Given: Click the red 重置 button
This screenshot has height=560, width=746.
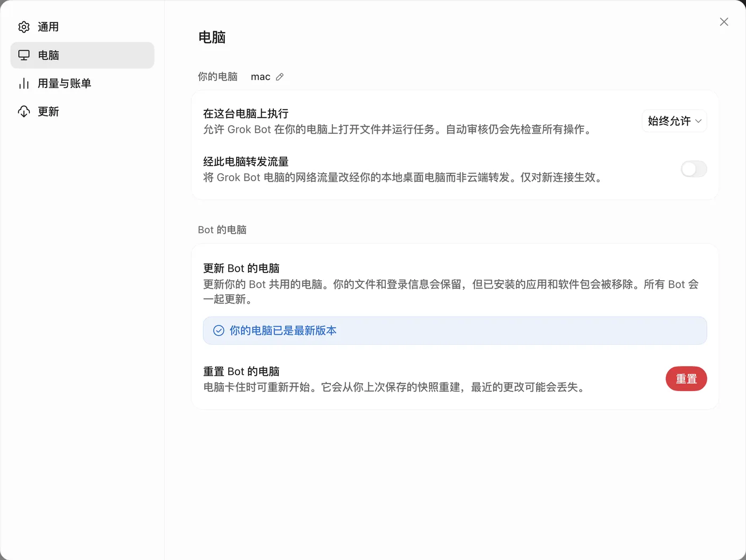Looking at the screenshot, I should (686, 379).
